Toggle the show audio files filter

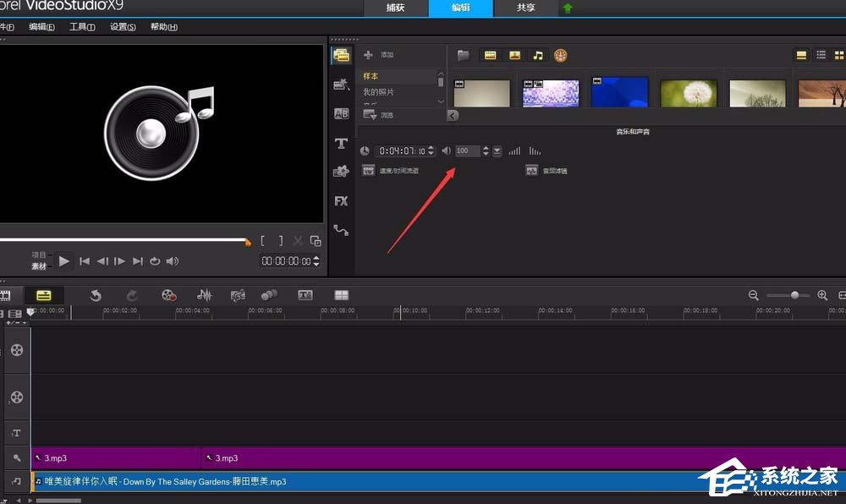coord(537,56)
